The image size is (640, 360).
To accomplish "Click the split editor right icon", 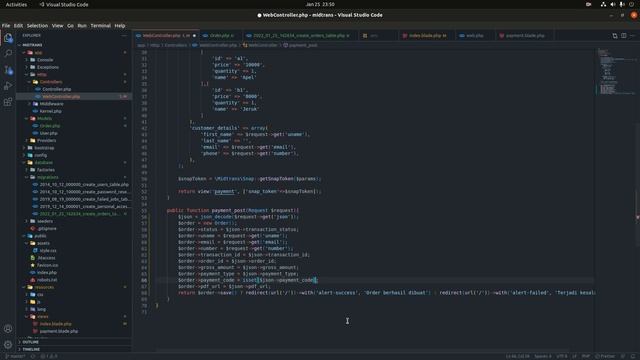I will click(x=624, y=36).
